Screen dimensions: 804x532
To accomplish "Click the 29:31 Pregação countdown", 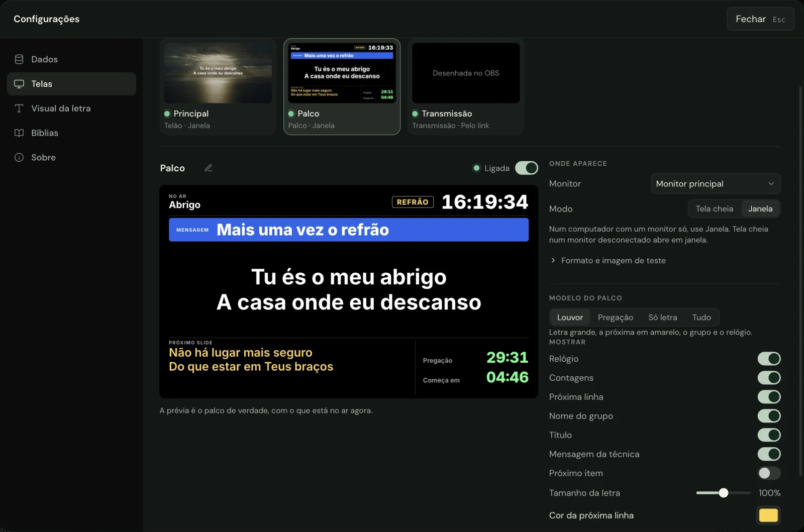I will (507, 357).
